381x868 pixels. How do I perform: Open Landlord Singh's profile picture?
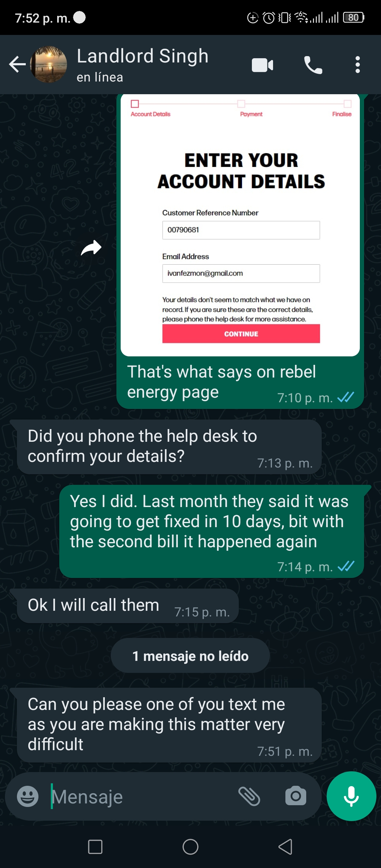[49, 65]
